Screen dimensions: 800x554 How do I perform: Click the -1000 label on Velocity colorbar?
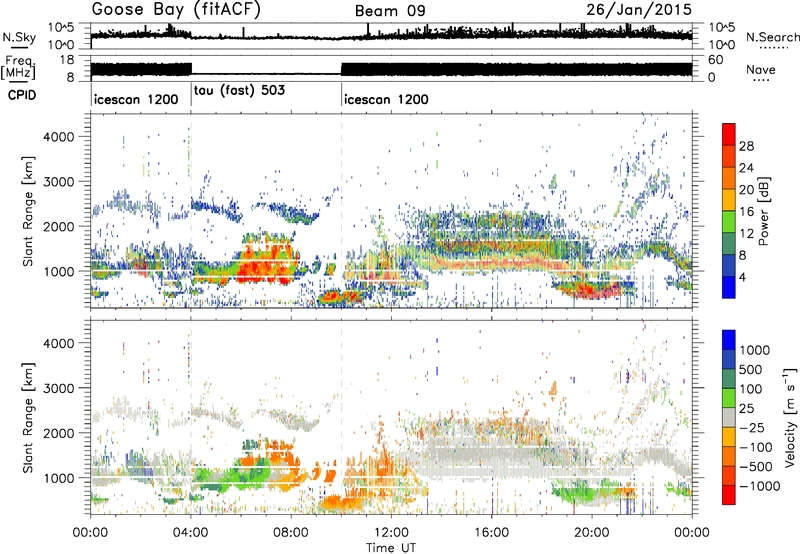pos(760,486)
